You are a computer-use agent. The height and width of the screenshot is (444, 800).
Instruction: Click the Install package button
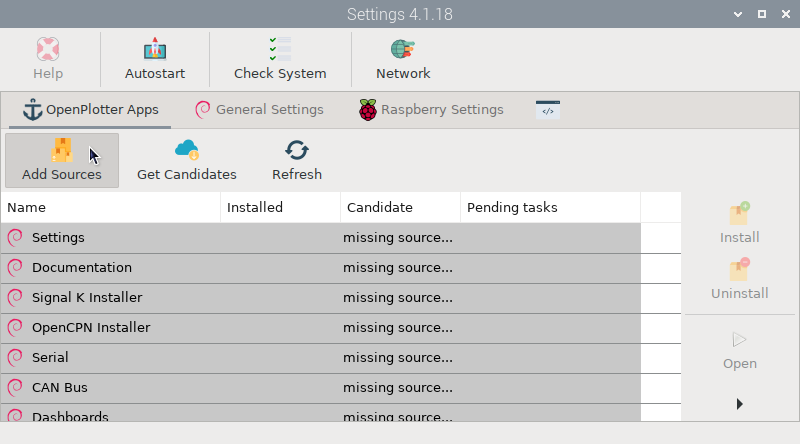[739, 215]
